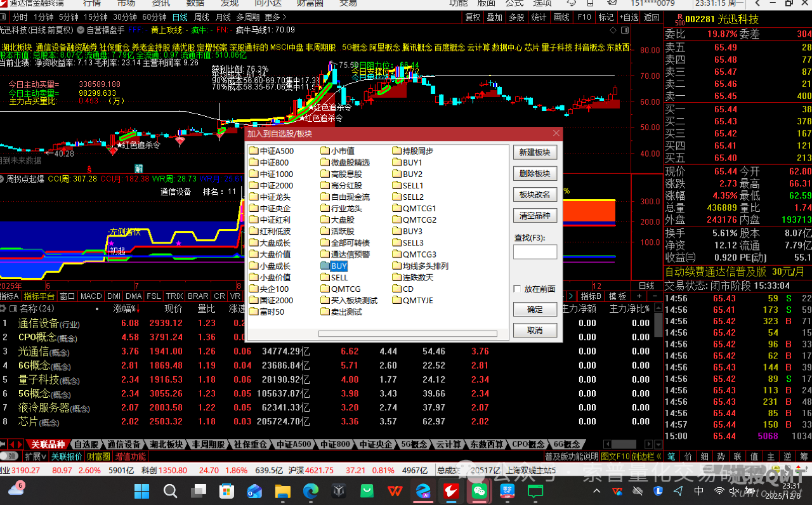Switch to the 湖北板块 tab
The width and height of the screenshot is (812, 505).
tap(166, 444)
